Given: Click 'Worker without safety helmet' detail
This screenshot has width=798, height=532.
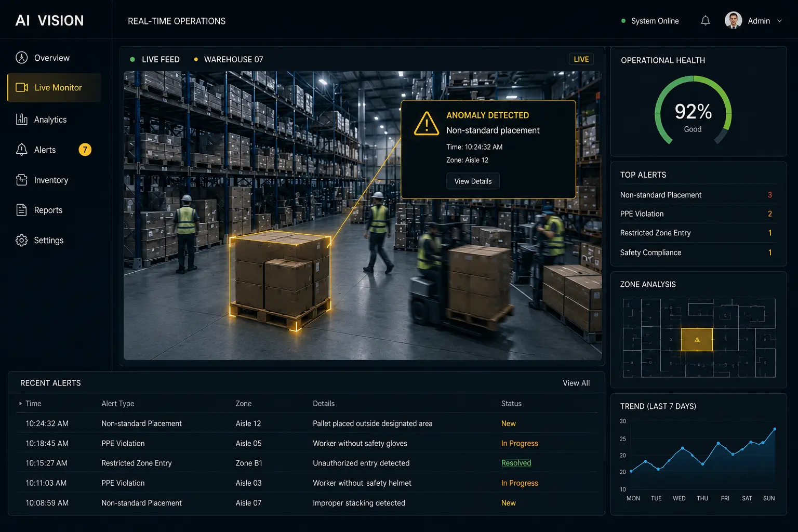Looking at the screenshot, I should [x=362, y=483].
